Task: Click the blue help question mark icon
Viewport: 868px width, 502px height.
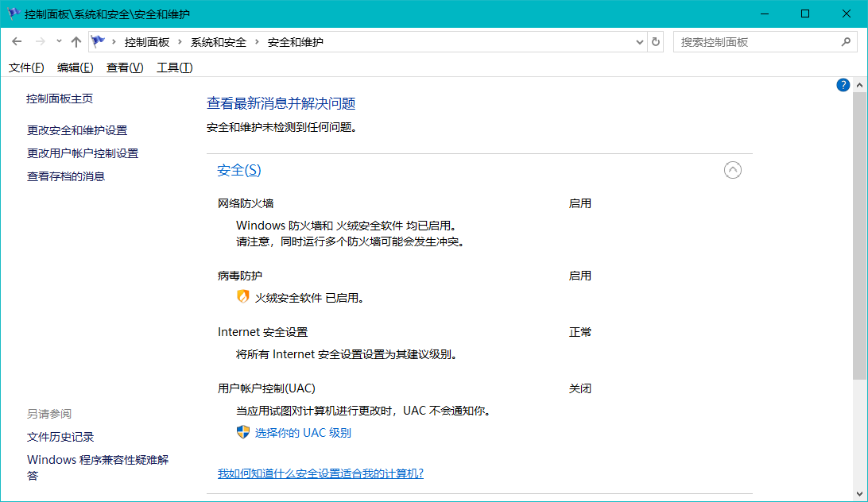Action: 843,84
